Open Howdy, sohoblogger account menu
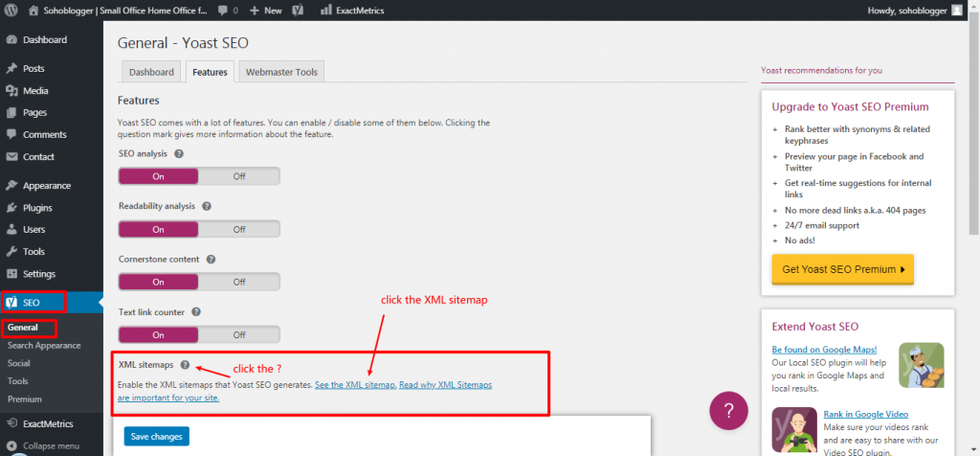Screen dimensions: 980x456 coord(915,11)
